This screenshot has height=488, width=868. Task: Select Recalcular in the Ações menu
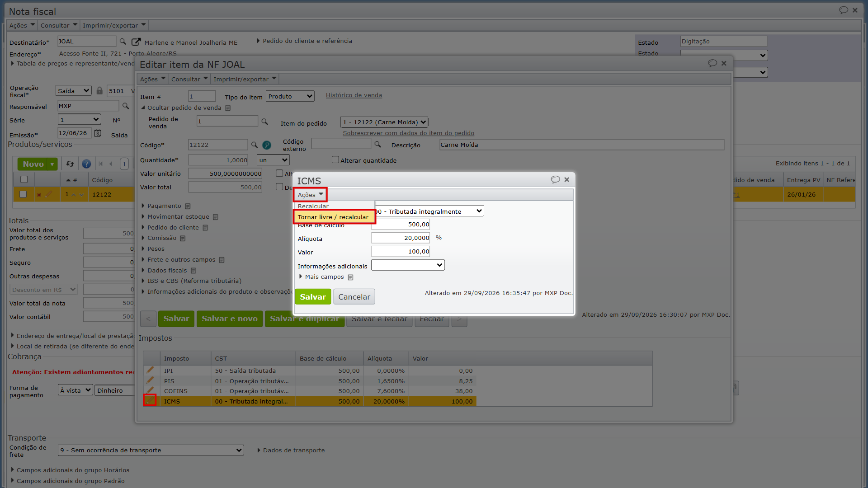click(313, 206)
